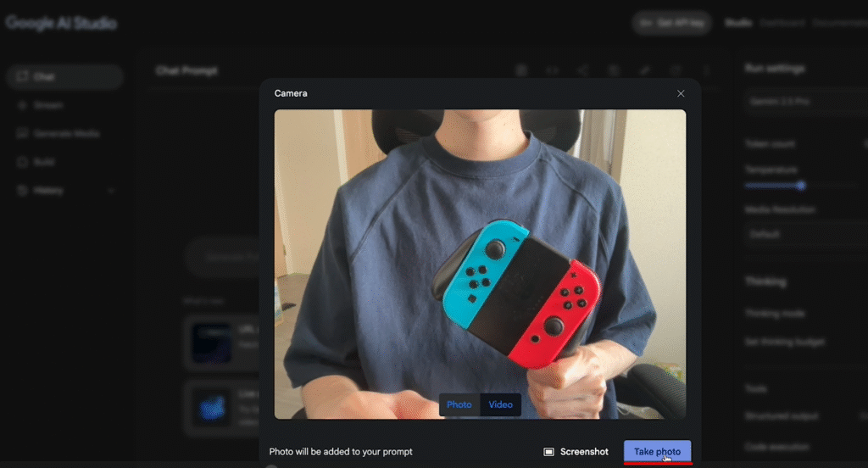
Task: Open Generate Media in the sidebar
Action: point(64,133)
